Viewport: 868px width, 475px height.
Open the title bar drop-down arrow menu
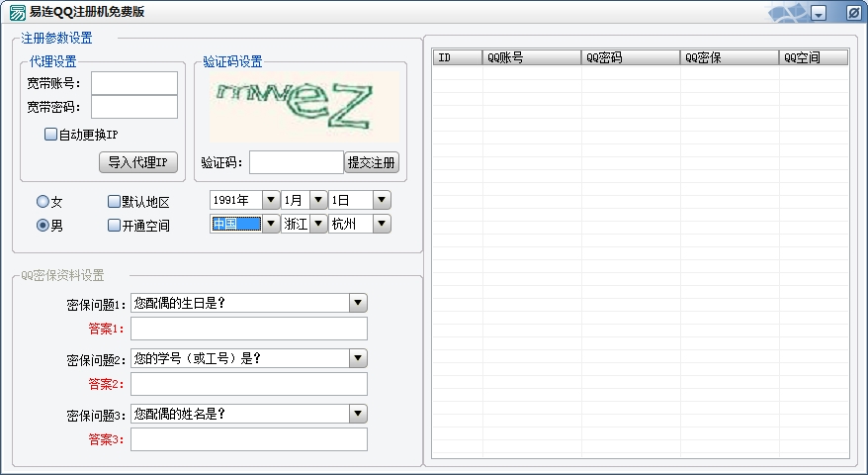coord(819,13)
